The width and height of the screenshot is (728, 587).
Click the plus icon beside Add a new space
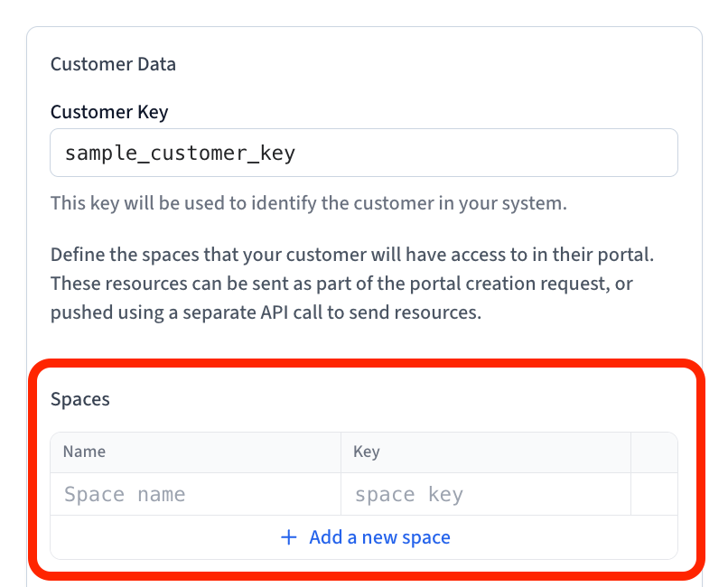tap(289, 537)
